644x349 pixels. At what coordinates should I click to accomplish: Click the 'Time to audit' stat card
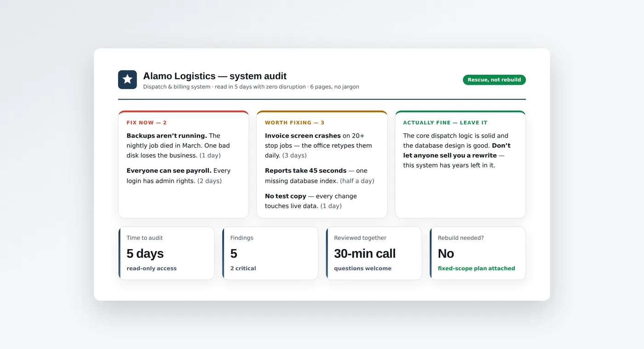(x=167, y=253)
